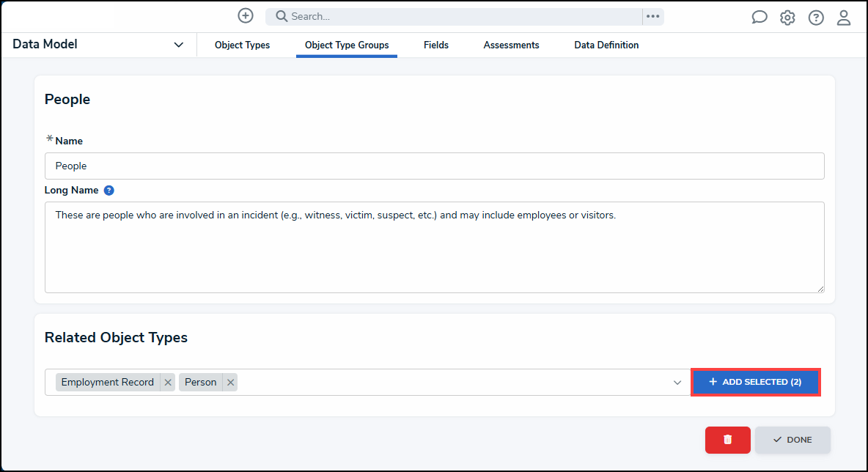Open the user profile icon
Image resolution: width=868 pixels, height=472 pixels.
point(844,18)
